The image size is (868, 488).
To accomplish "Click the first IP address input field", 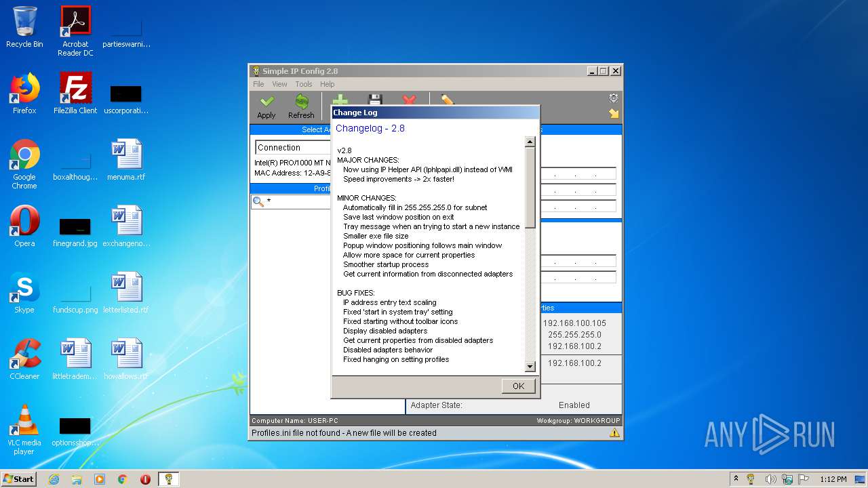I will 578,174.
